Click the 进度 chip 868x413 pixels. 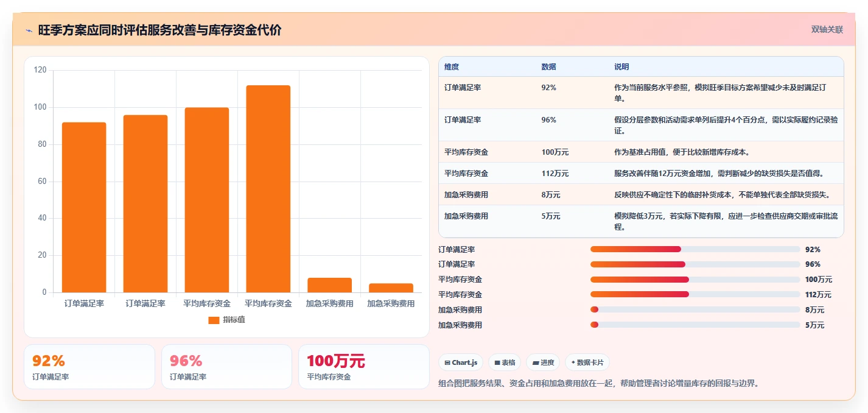pyautogui.click(x=543, y=362)
